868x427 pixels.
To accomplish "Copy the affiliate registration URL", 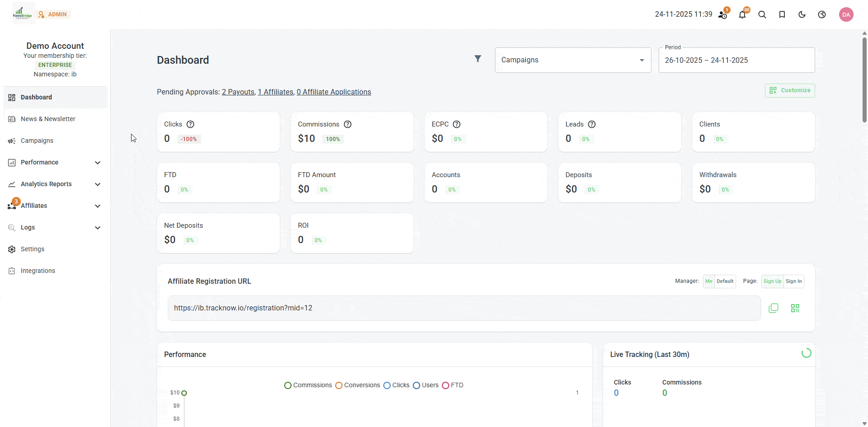I will 774,308.
